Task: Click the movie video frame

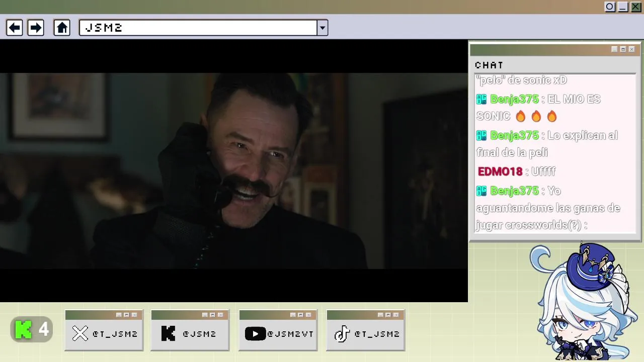Action: 234,171
